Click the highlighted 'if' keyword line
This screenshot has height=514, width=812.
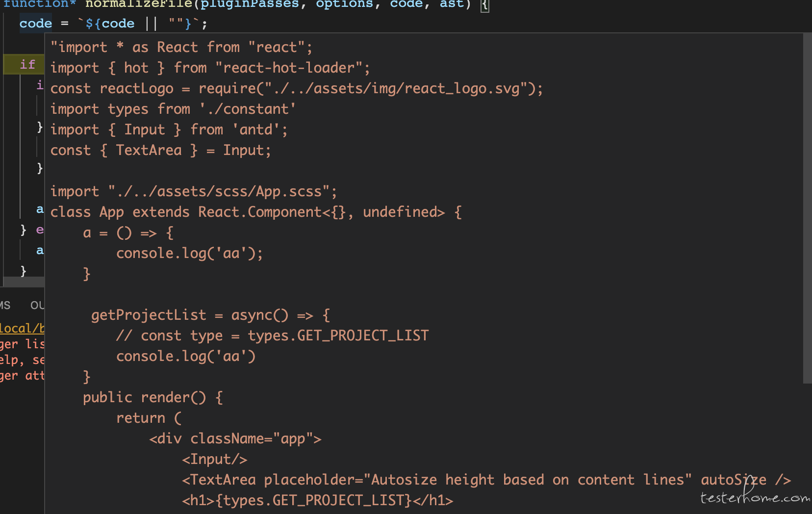(x=24, y=64)
